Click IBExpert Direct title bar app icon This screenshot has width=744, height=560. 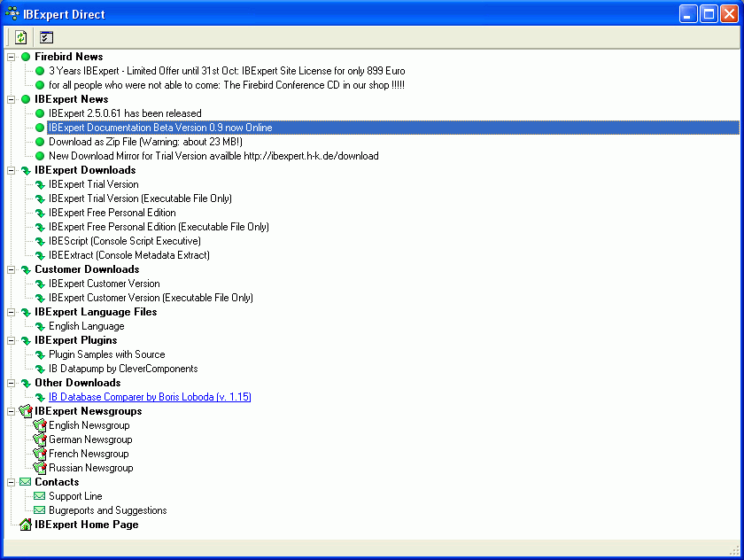12,14
